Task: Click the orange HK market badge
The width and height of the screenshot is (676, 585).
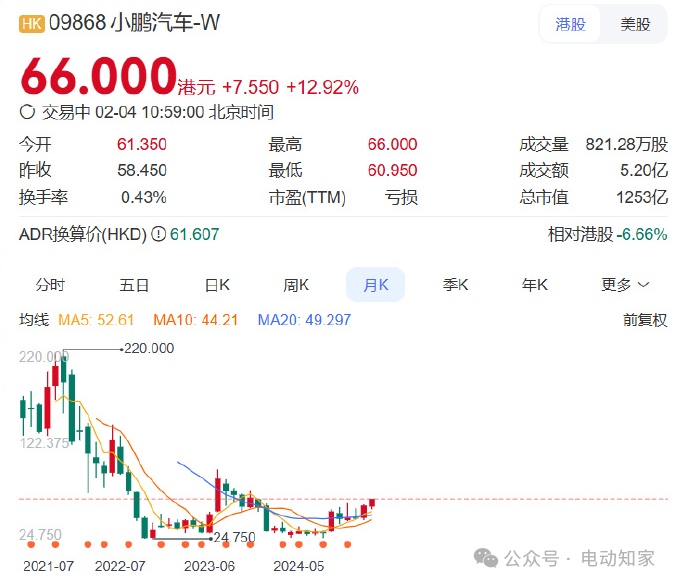Action: tap(31, 24)
